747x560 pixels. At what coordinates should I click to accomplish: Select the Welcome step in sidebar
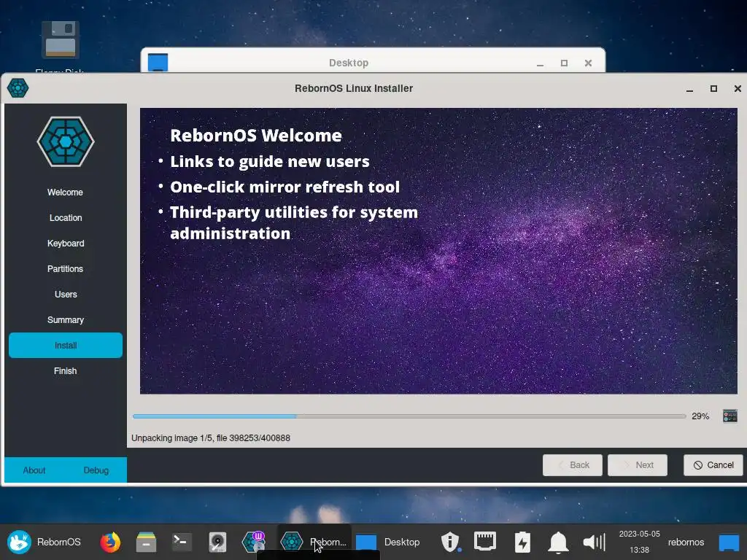click(x=65, y=192)
